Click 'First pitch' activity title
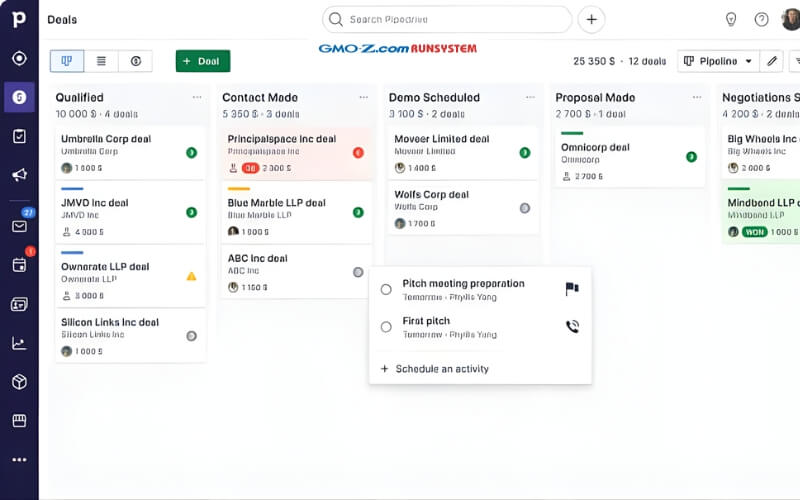Screen dimensions: 800x500 [426, 321]
